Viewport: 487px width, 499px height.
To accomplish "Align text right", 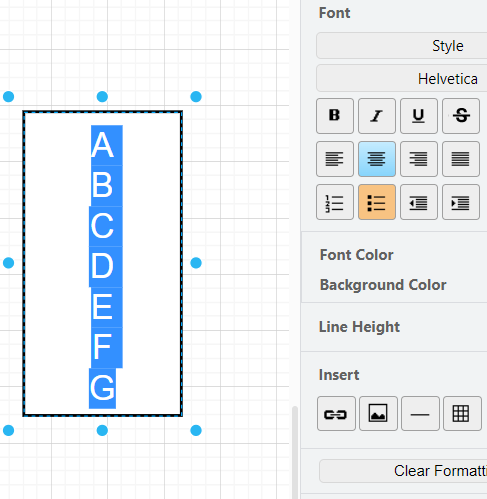I will (419, 159).
